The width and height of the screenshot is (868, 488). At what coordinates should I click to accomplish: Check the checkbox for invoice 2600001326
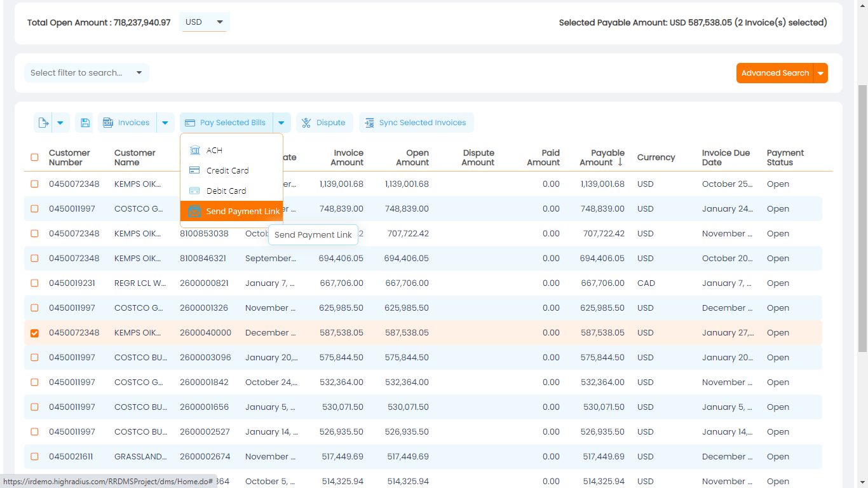34,308
